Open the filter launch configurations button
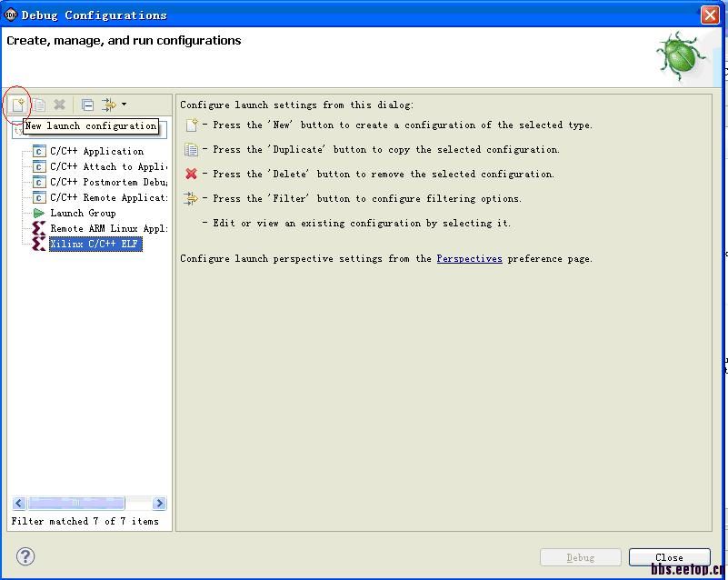This screenshot has height=580, width=728. pyautogui.click(x=109, y=105)
